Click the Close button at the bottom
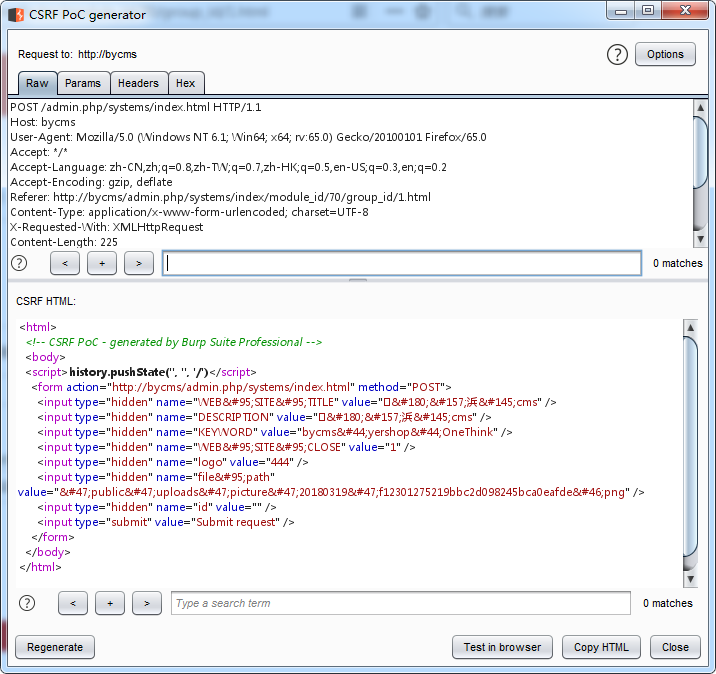This screenshot has width=716, height=674. coord(675,647)
